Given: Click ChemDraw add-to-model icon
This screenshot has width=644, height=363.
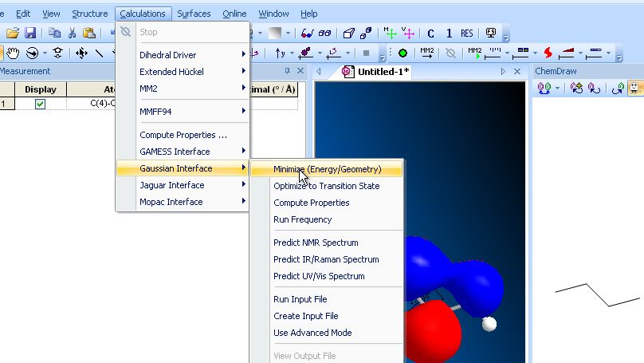Looking at the screenshot, I should (576, 88).
